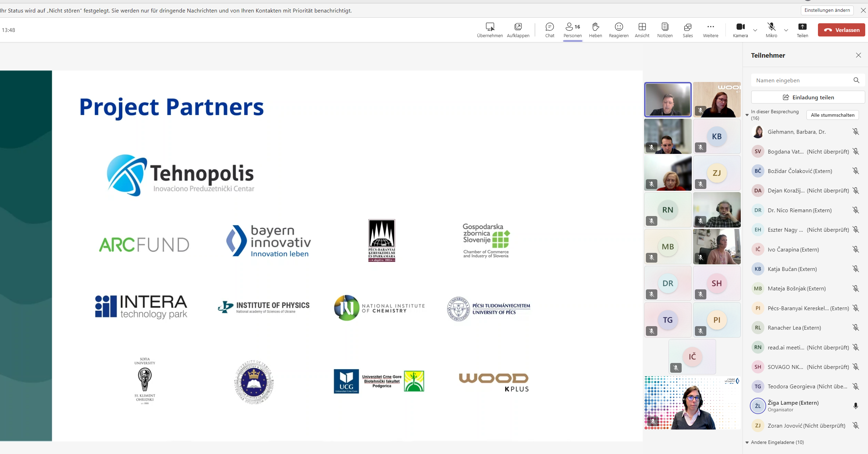Expand microphone options arrow next to Mikro

[786, 30]
